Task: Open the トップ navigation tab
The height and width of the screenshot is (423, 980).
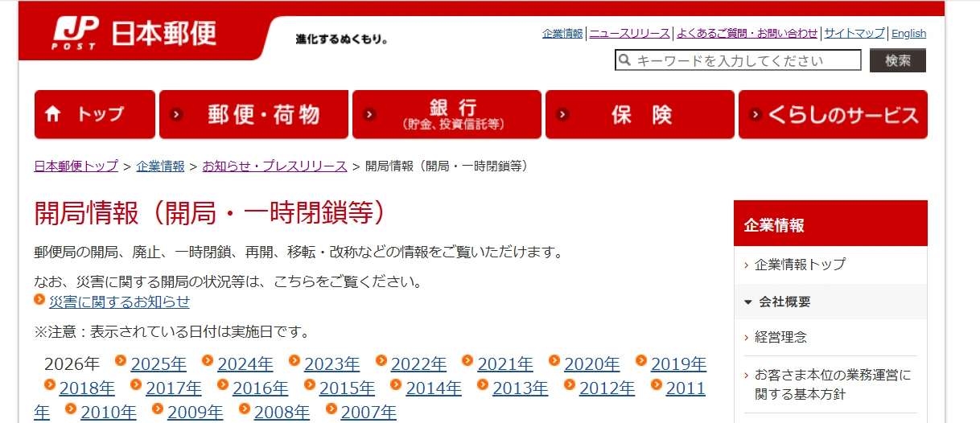Action: pos(95,114)
